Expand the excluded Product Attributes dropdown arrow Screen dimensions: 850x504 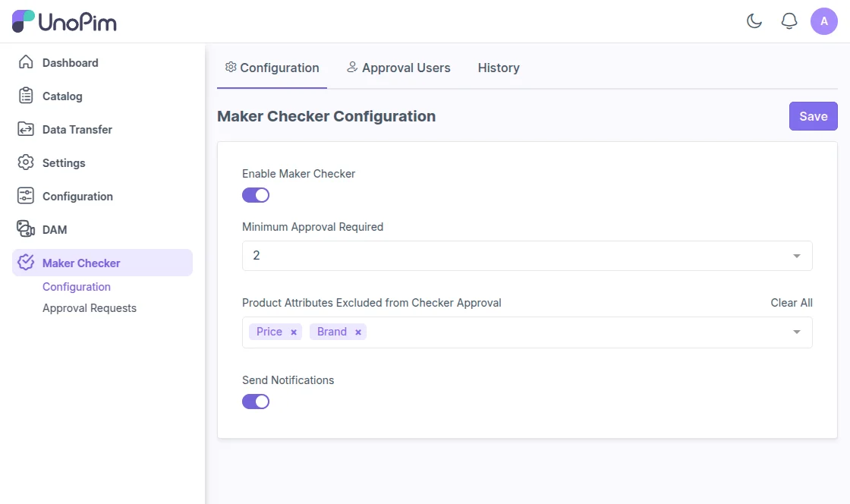[796, 332]
